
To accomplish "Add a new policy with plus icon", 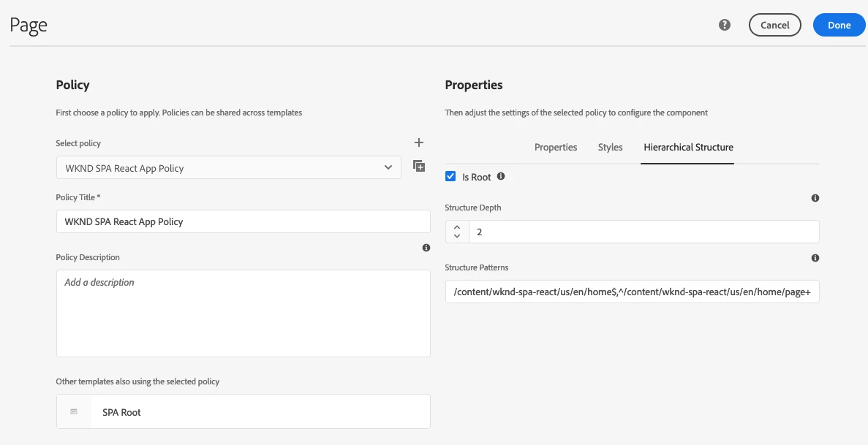I will [419, 142].
